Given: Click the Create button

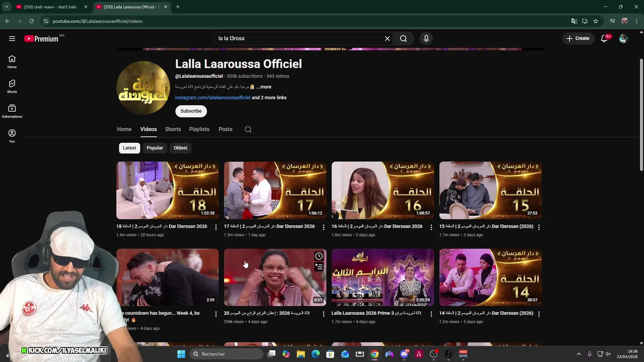Looking at the screenshot, I should click(578, 38).
